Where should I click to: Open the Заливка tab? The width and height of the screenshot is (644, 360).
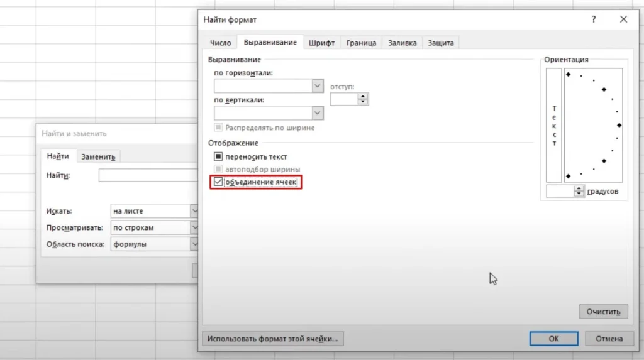click(x=402, y=43)
